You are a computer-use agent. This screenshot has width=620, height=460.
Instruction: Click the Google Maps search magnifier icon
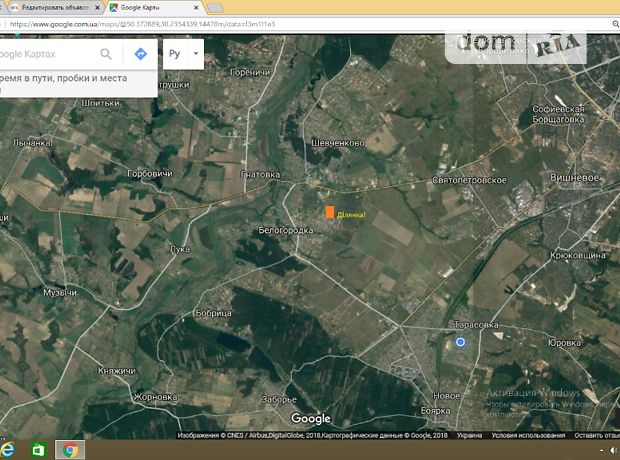[106, 54]
